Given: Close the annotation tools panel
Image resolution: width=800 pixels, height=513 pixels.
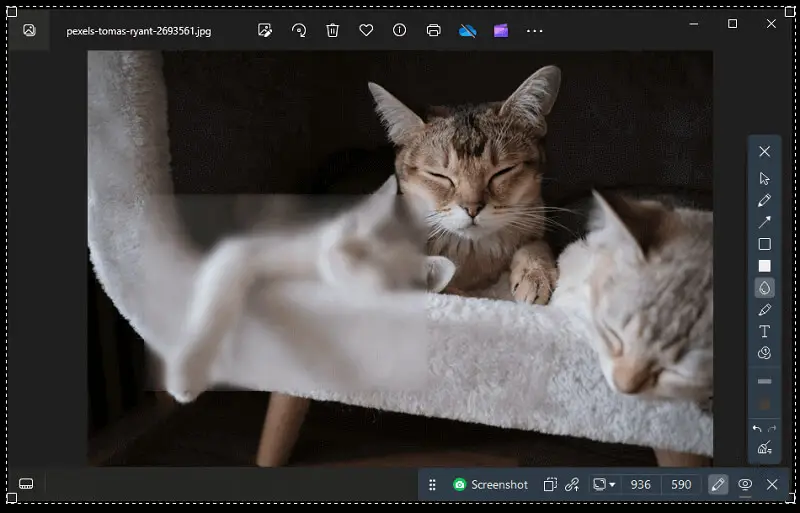Looking at the screenshot, I should pos(764,152).
